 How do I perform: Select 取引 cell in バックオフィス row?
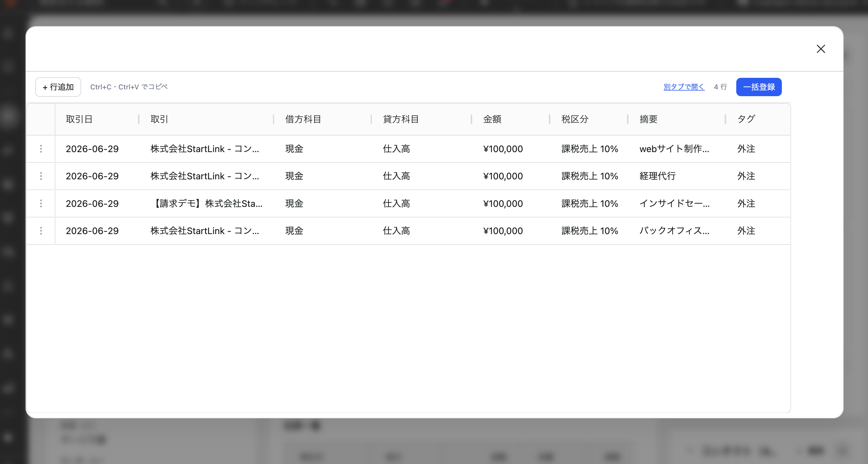pyautogui.click(x=206, y=231)
